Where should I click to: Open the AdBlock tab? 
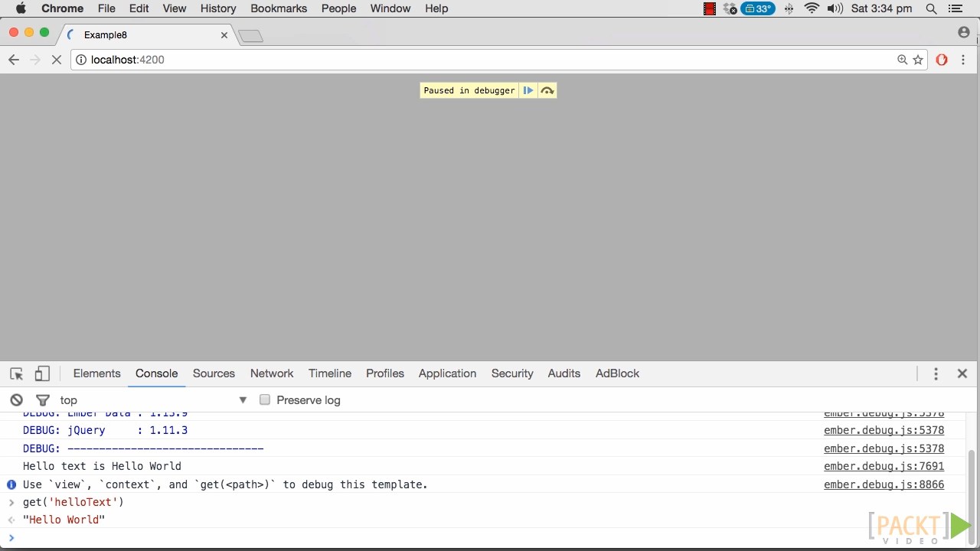(x=617, y=373)
